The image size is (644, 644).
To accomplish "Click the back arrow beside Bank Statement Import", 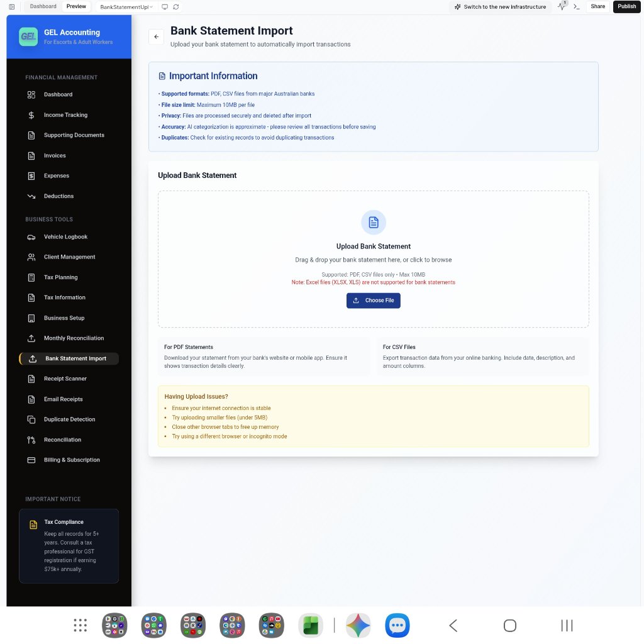I will click(156, 36).
